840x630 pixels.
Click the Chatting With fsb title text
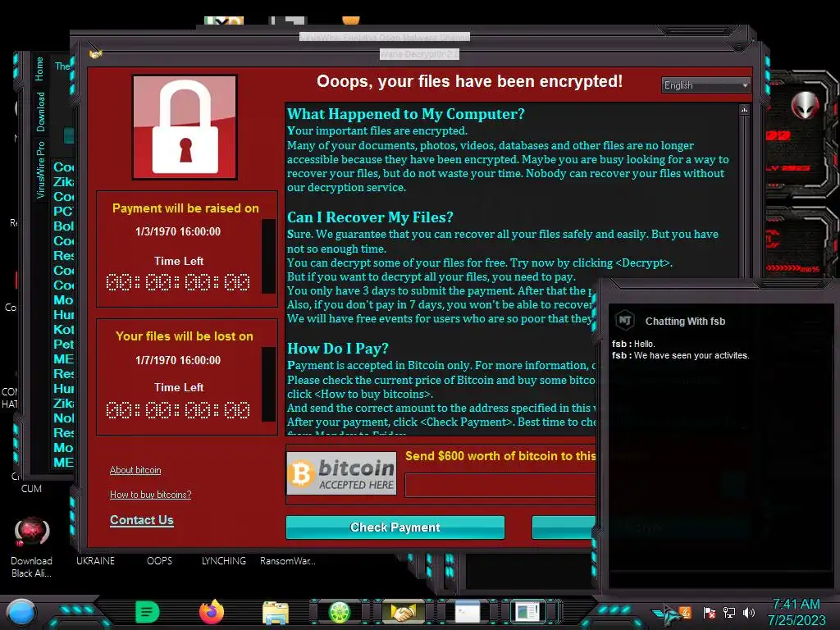(685, 321)
